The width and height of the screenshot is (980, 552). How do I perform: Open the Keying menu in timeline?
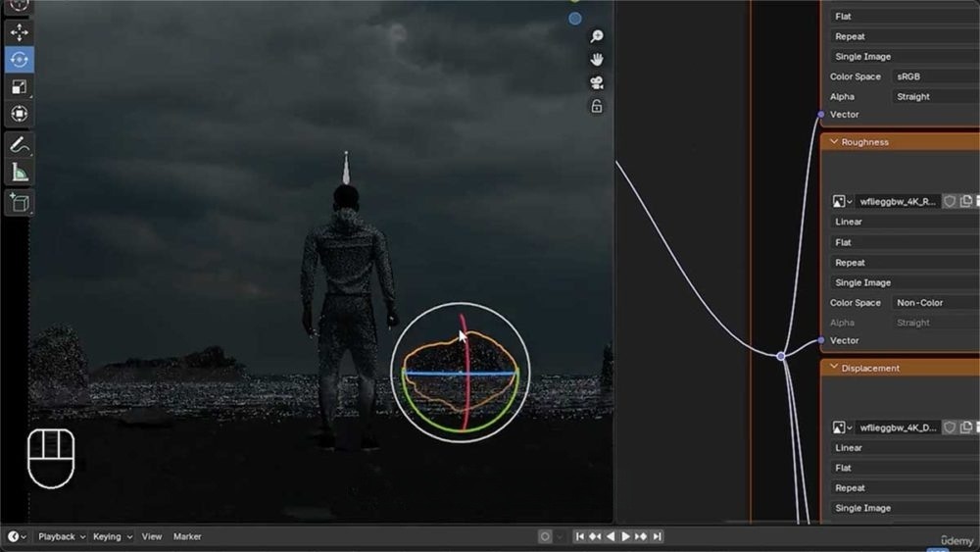coord(112,536)
